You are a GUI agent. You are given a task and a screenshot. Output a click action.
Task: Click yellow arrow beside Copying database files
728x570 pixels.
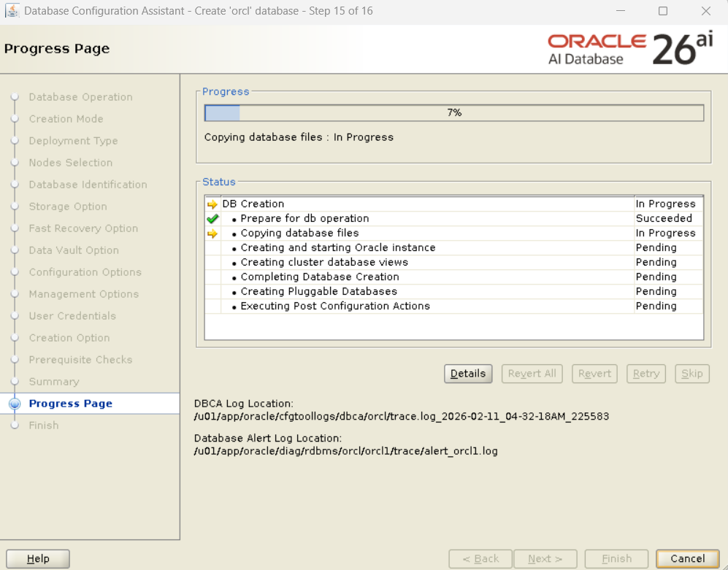pos(212,234)
